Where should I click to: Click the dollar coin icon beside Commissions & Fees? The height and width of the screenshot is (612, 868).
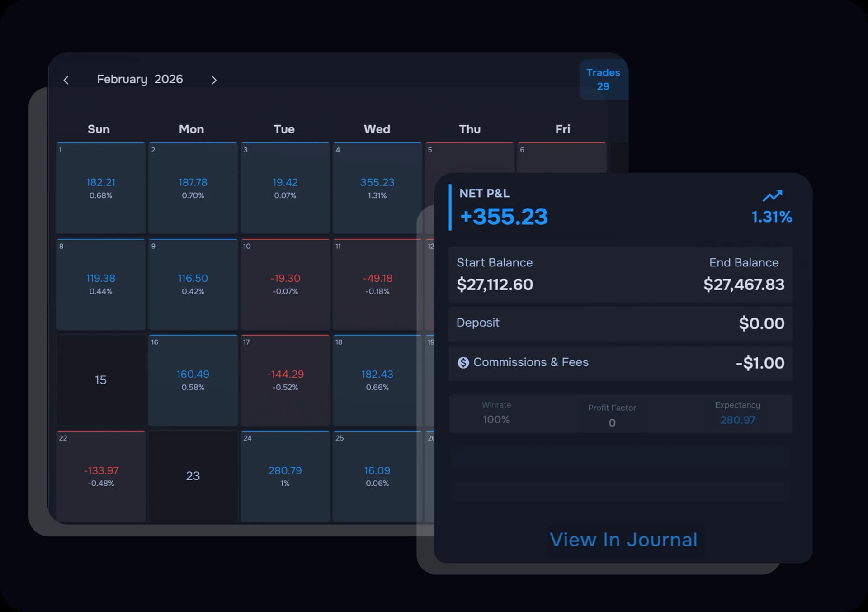[463, 363]
